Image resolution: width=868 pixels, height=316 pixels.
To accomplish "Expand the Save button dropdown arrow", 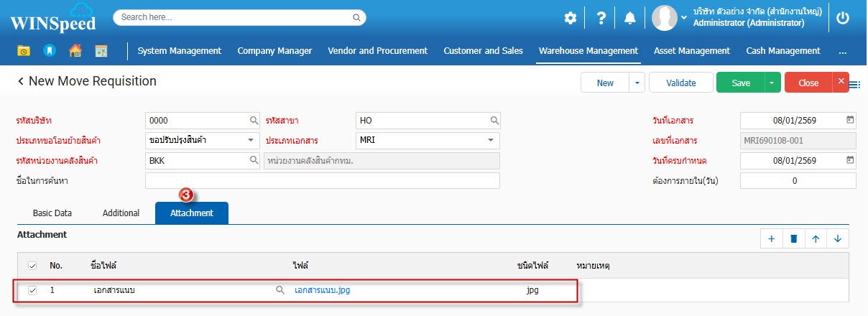I will pos(772,83).
